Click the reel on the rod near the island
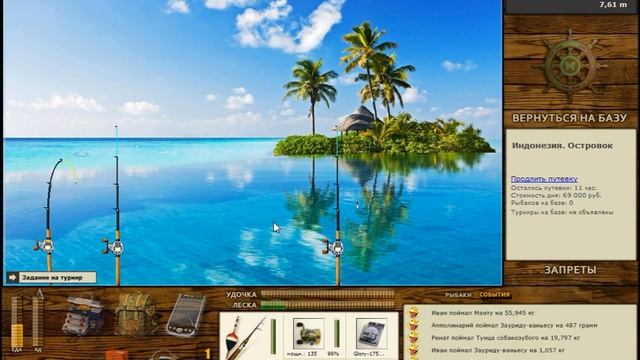This screenshot has height=360, width=640. pyautogui.click(x=334, y=248)
